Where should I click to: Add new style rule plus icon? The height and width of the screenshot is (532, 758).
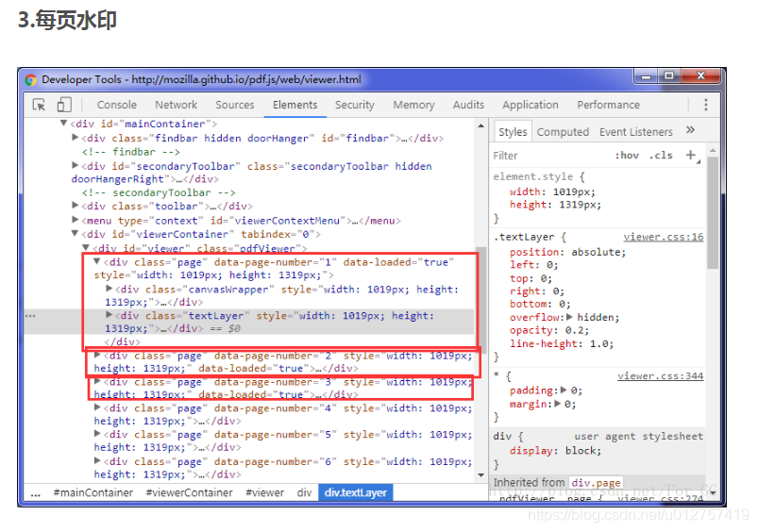point(691,155)
